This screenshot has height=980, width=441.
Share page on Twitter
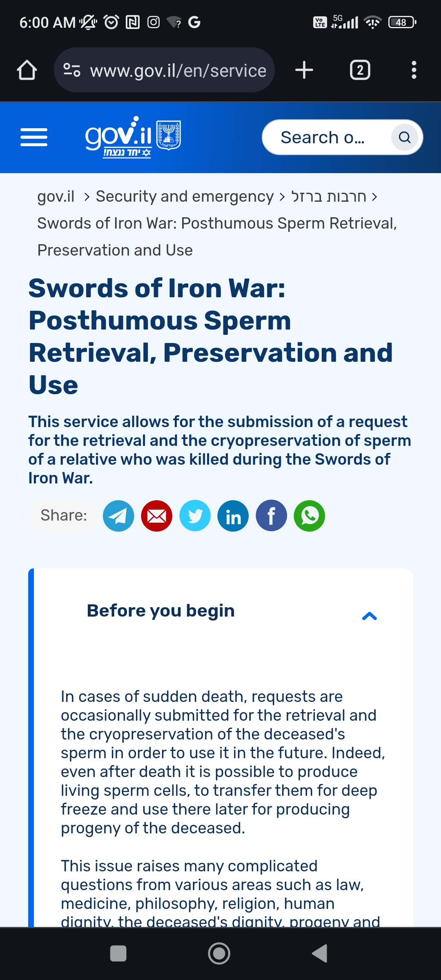pyautogui.click(x=195, y=516)
